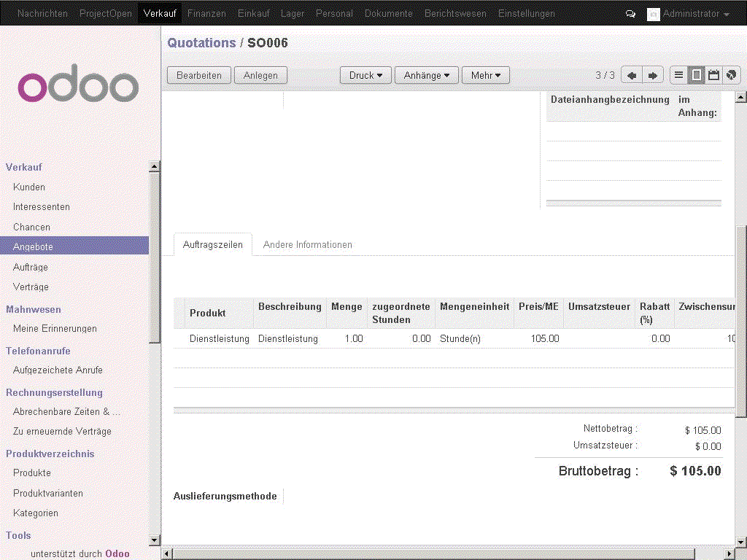This screenshot has height=560, width=747.
Task: Click horizontal scrollbar right arrow
Action: tap(730, 554)
